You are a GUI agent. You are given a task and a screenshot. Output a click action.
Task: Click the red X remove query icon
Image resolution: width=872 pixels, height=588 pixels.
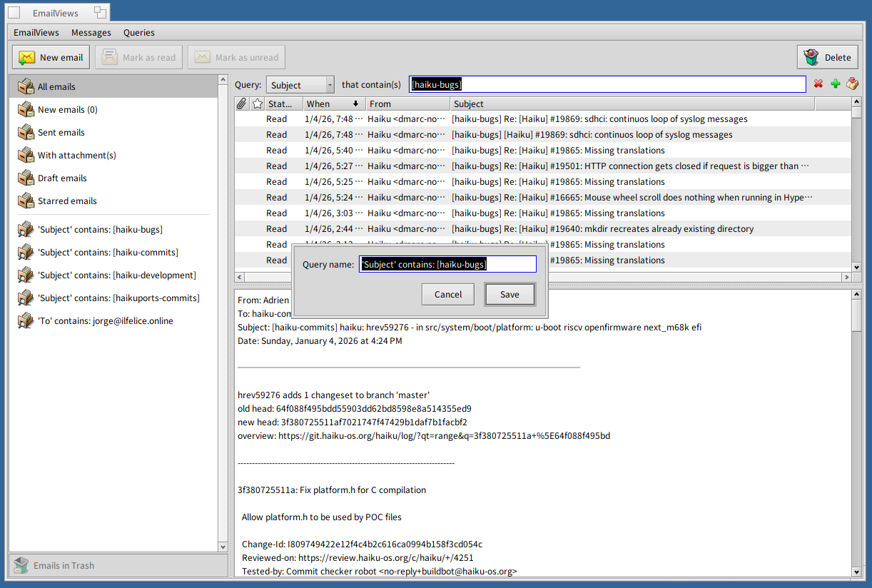(818, 84)
